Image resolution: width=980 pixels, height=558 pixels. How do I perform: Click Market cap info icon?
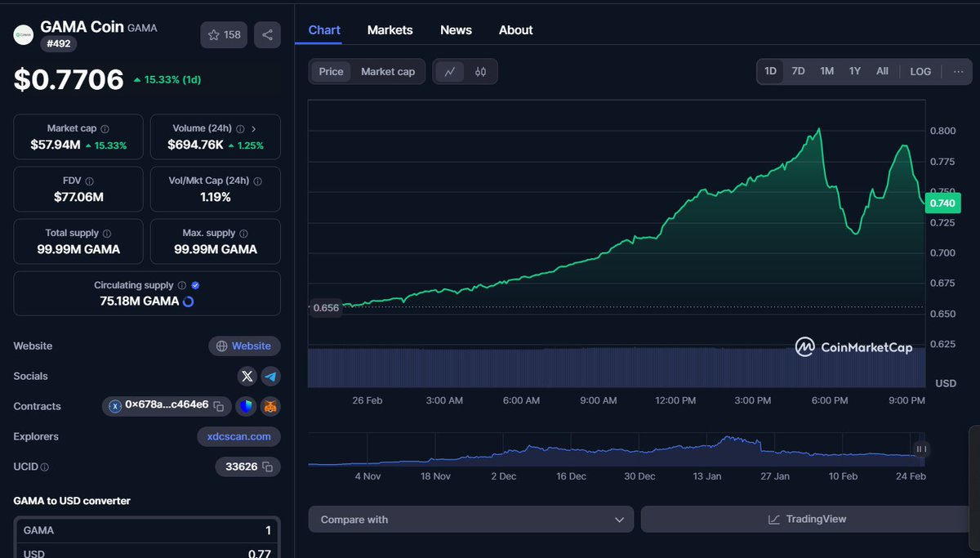point(105,129)
